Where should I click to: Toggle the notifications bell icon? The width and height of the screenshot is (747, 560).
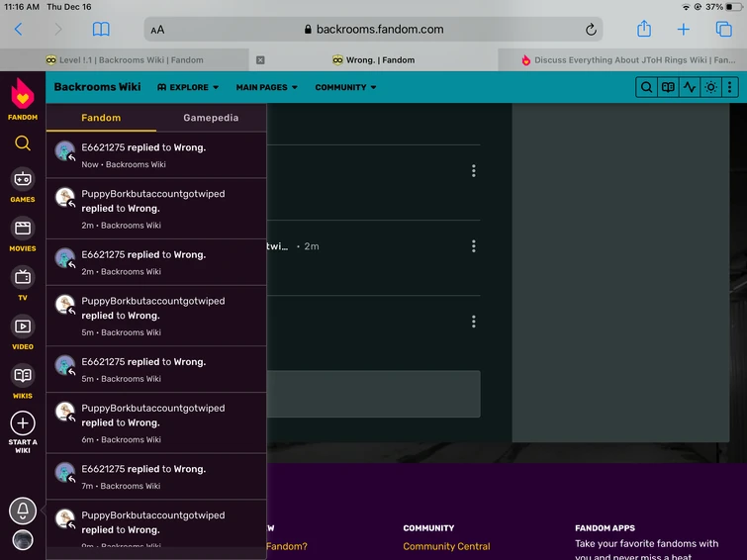pyautogui.click(x=23, y=511)
